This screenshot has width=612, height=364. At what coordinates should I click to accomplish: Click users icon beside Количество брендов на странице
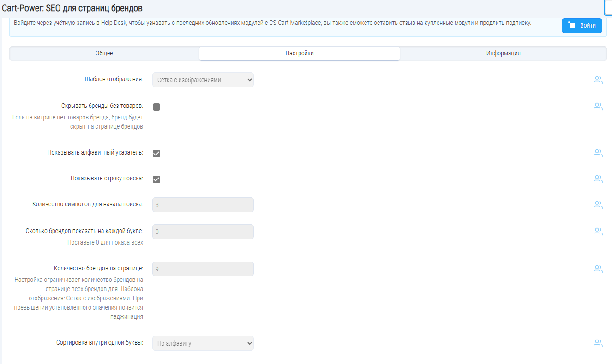598,269
